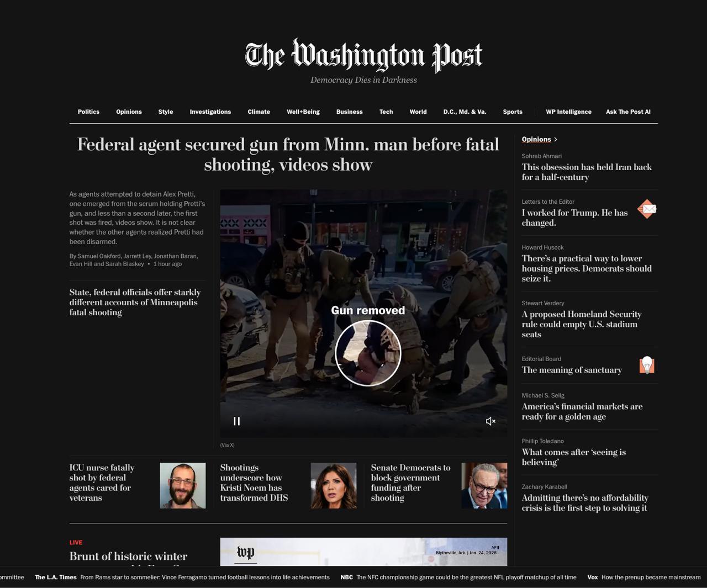Open the WP Intelligence section
This screenshot has height=588, width=707.
[x=568, y=112]
